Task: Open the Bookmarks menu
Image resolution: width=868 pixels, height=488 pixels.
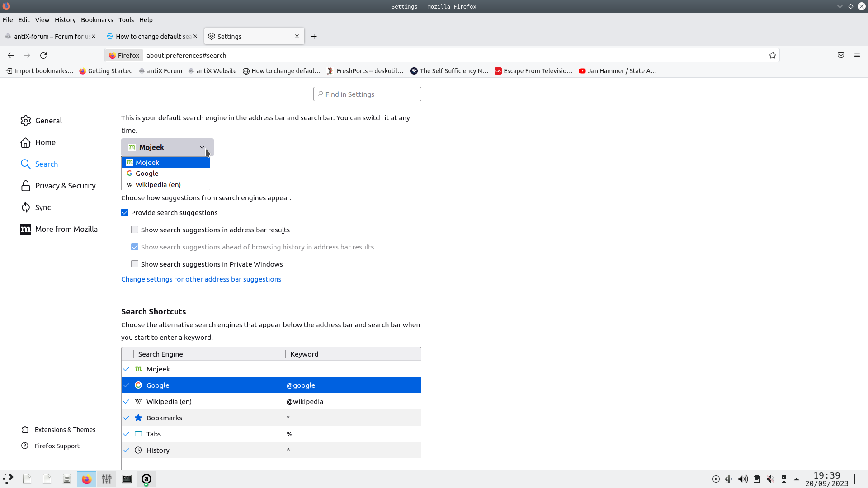Action: (97, 20)
